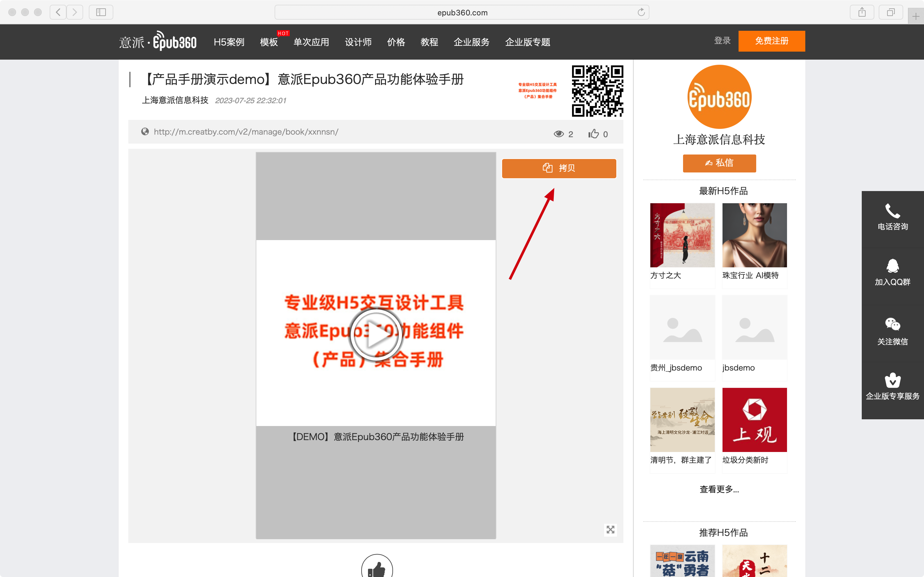Expand list with 查看更多 link
The height and width of the screenshot is (577, 924).
719,489
